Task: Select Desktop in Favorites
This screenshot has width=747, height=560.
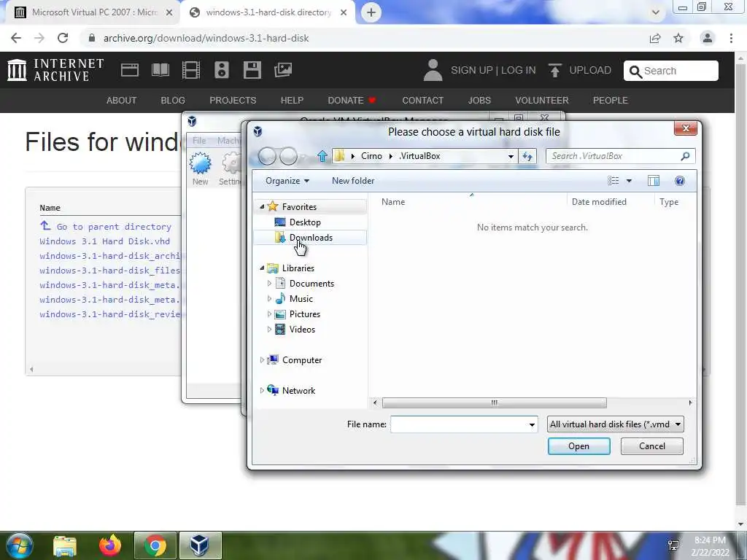Action: click(305, 222)
